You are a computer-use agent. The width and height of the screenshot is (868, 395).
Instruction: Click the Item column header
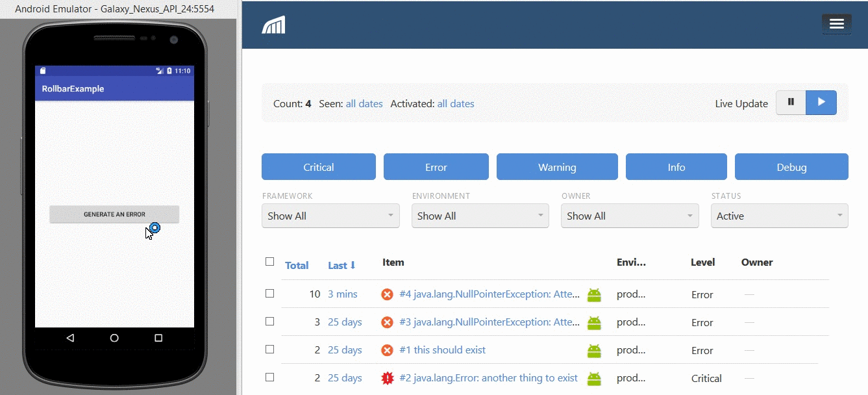tap(393, 262)
